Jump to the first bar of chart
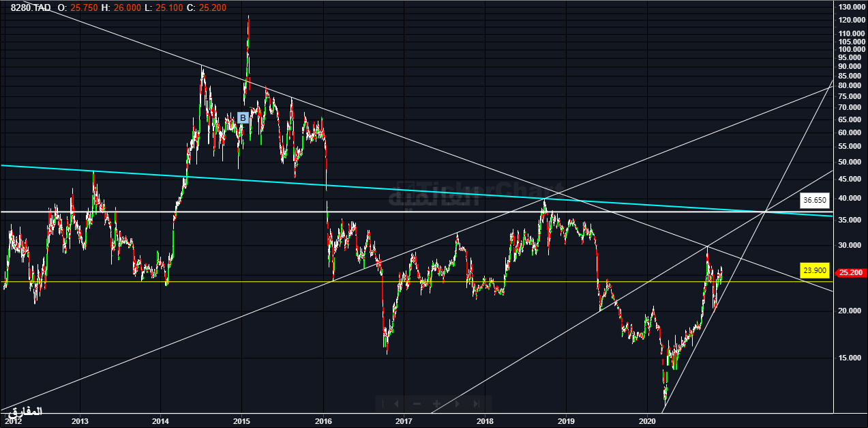The image size is (868, 428). pyautogui.click(x=384, y=403)
